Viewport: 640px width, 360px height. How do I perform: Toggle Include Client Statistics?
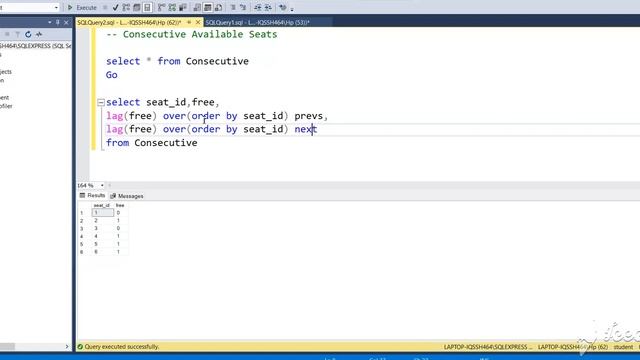click(183, 7)
